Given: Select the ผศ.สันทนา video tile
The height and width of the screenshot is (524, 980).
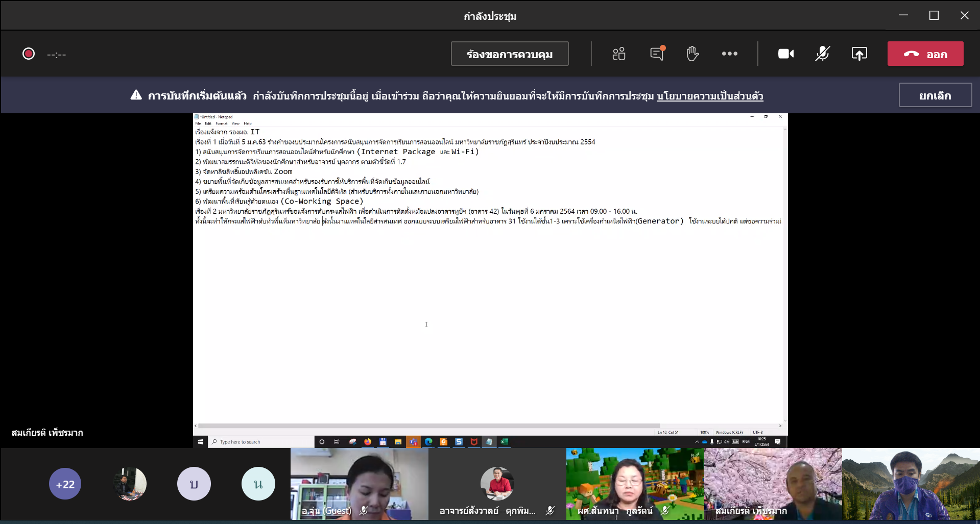Looking at the screenshot, I should point(635,484).
